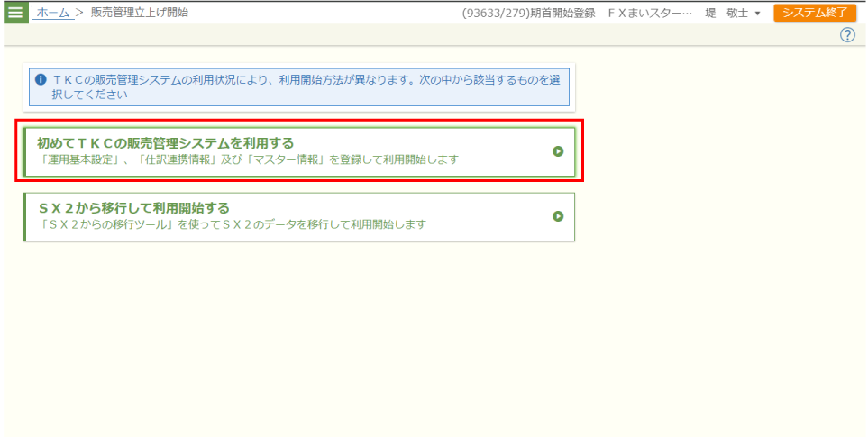Screen dimensions: 868x437
Task: Open the help question mark icon
Action: pos(847,35)
